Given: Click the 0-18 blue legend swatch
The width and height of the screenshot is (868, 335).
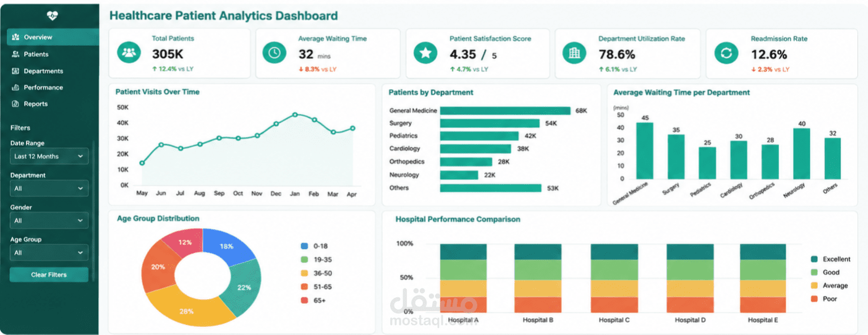Looking at the screenshot, I should (304, 246).
